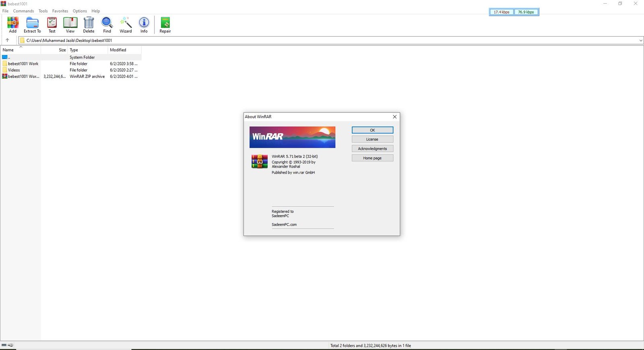
Task: Open the Tools menu
Action: pyautogui.click(x=43, y=11)
